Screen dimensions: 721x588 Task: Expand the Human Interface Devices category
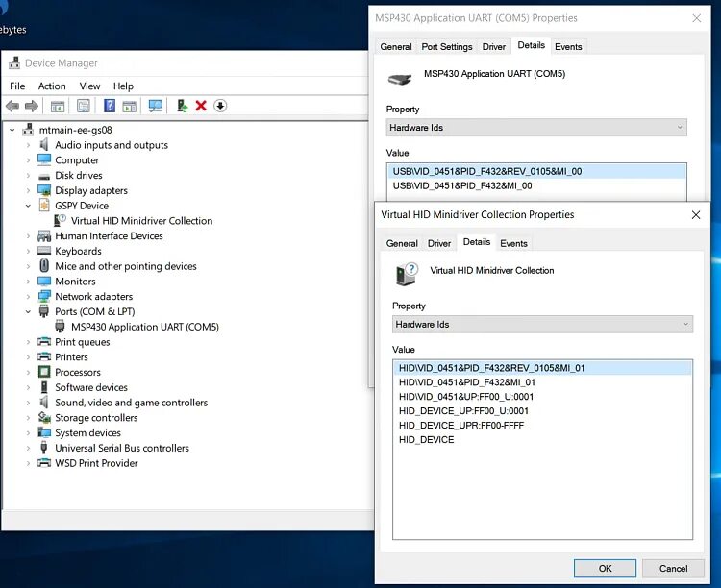(28, 235)
